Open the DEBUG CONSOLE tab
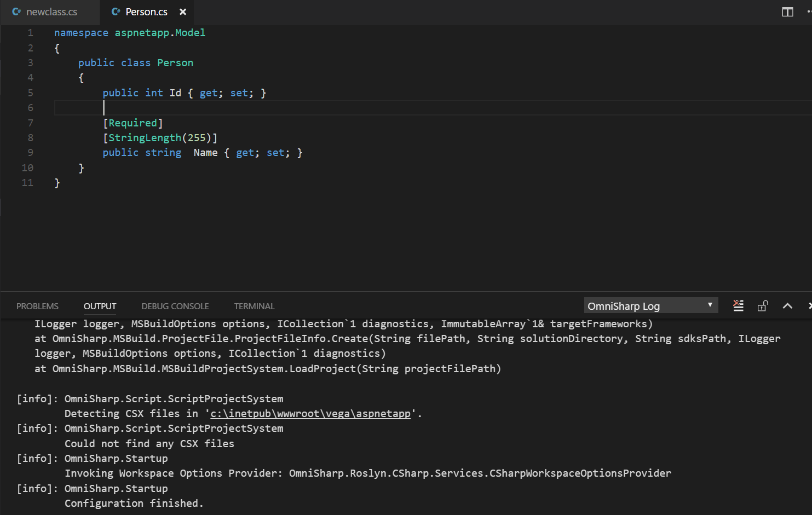Viewport: 812px width, 515px height. [175, 306]
